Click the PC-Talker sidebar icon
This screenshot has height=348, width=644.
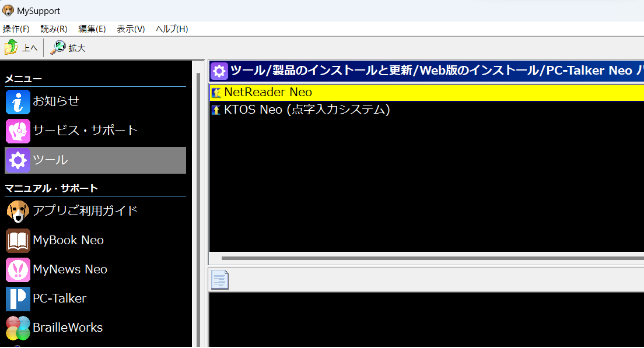(x=17, y=298)
